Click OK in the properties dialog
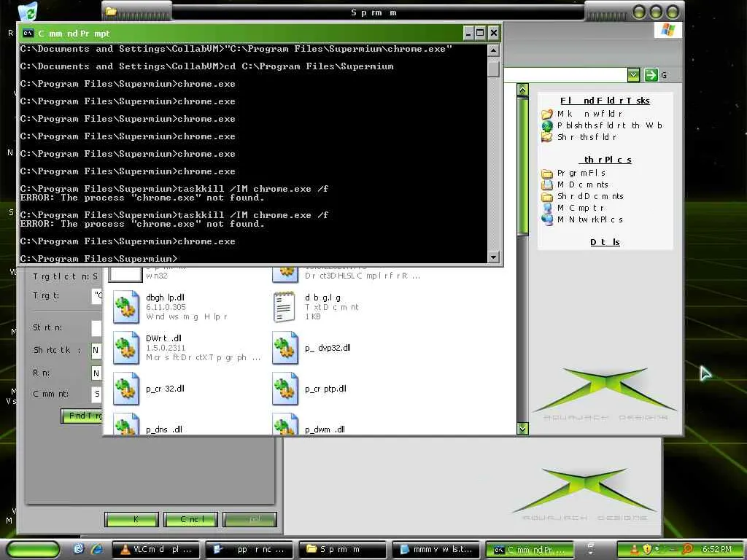747x560 pixels. [x=131, y=519]
